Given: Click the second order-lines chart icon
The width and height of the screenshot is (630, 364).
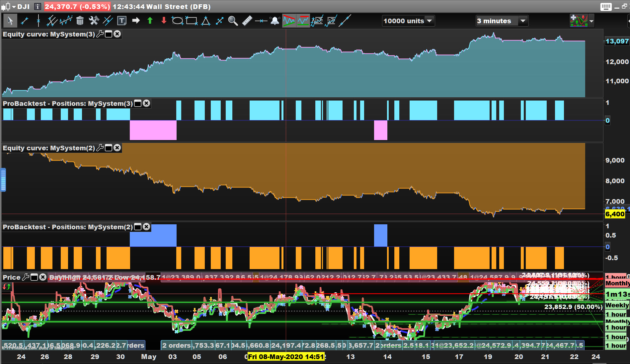Looking at the screenshot, I should (331, 21).
